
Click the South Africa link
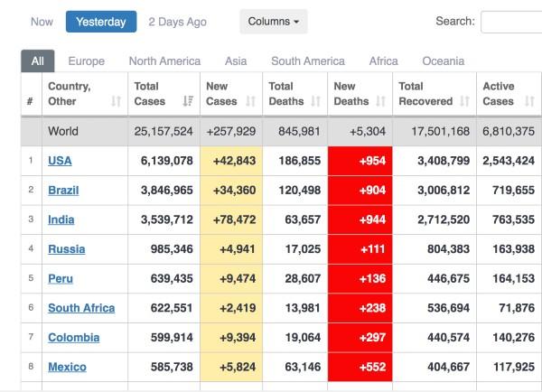81,308
